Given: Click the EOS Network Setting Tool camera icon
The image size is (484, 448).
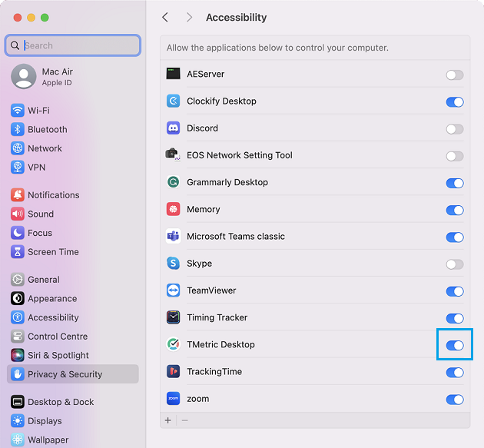Looking at the screenshot, I should pos(173,154).
